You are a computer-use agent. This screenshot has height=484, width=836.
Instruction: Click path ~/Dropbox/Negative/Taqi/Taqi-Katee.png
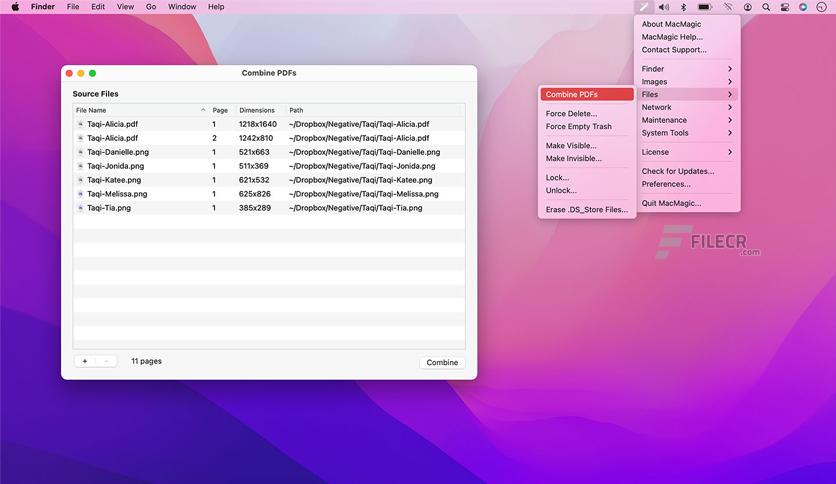coord(360,180)
